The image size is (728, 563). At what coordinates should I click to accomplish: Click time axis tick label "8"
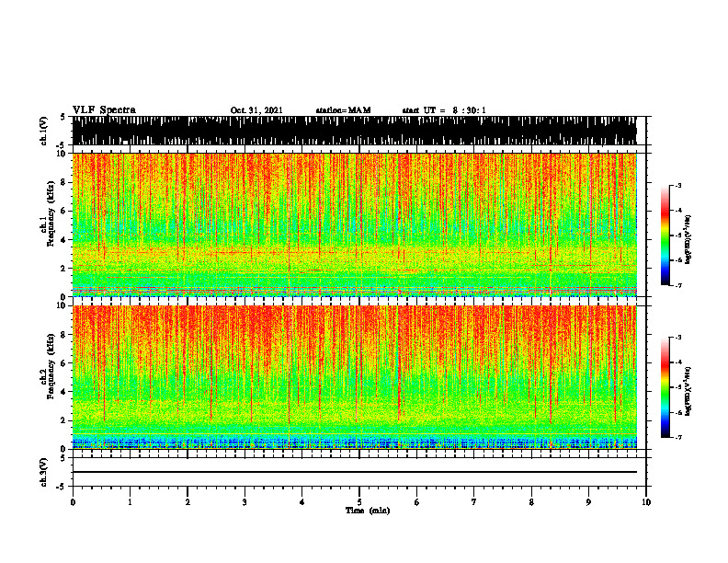(x=531, y=502)
